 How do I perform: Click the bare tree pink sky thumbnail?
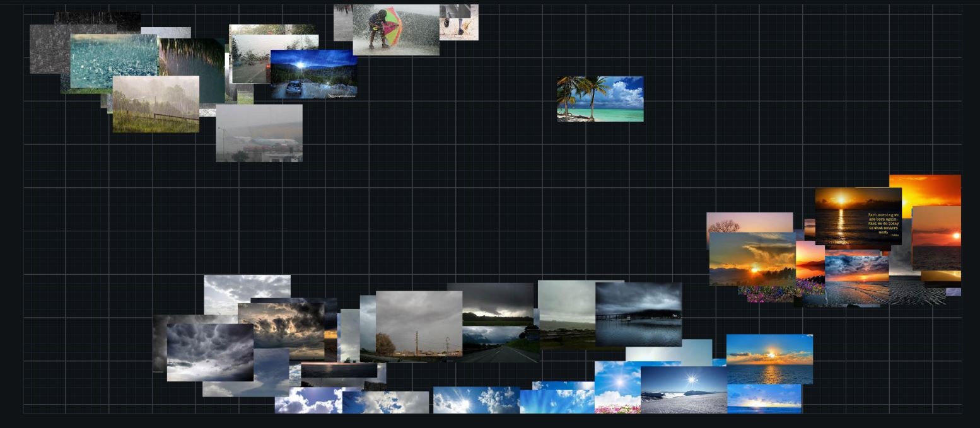click(749, 223)
